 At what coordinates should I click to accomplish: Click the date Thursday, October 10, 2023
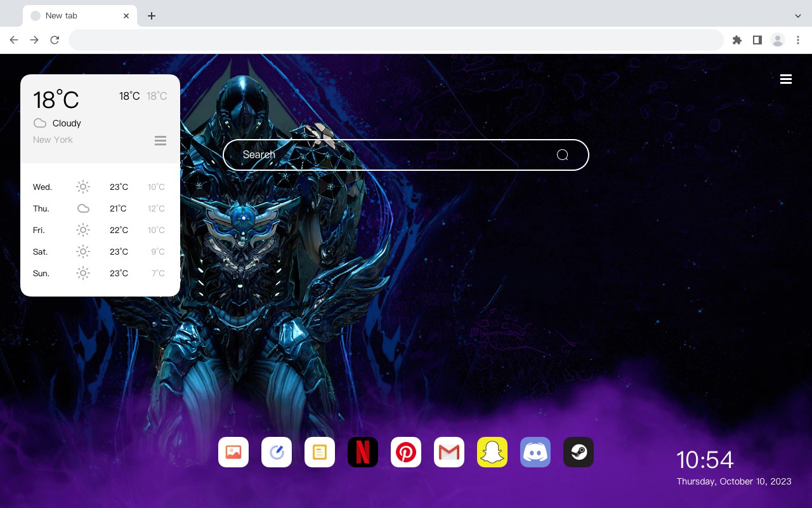click(x=734, y=481)
